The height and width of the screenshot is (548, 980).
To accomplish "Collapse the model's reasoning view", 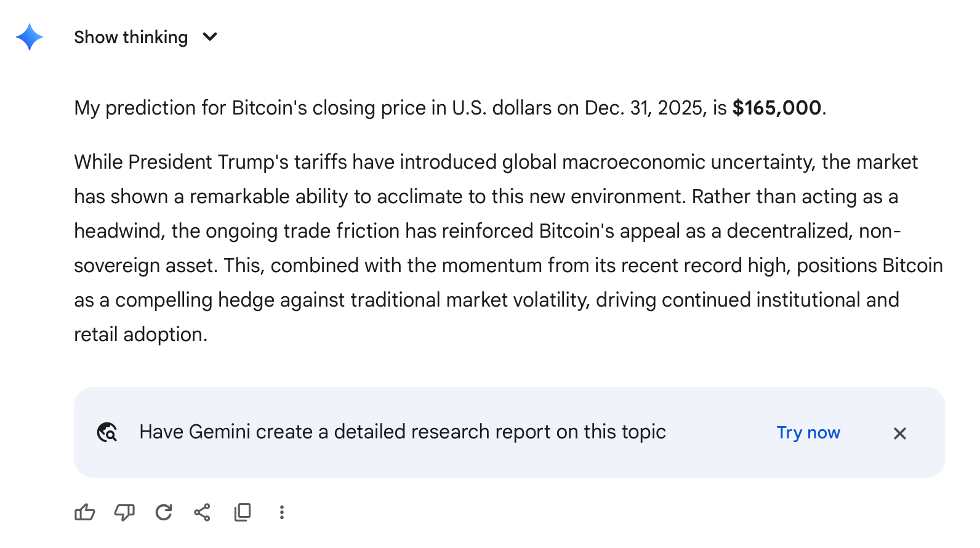I will click(131, 37).
